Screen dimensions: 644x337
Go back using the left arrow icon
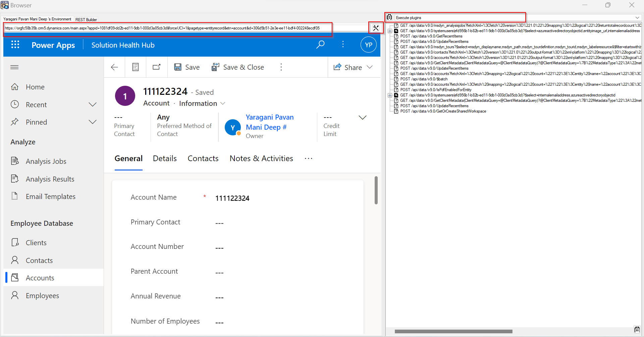pyautogui.click(x=114, y=67)
